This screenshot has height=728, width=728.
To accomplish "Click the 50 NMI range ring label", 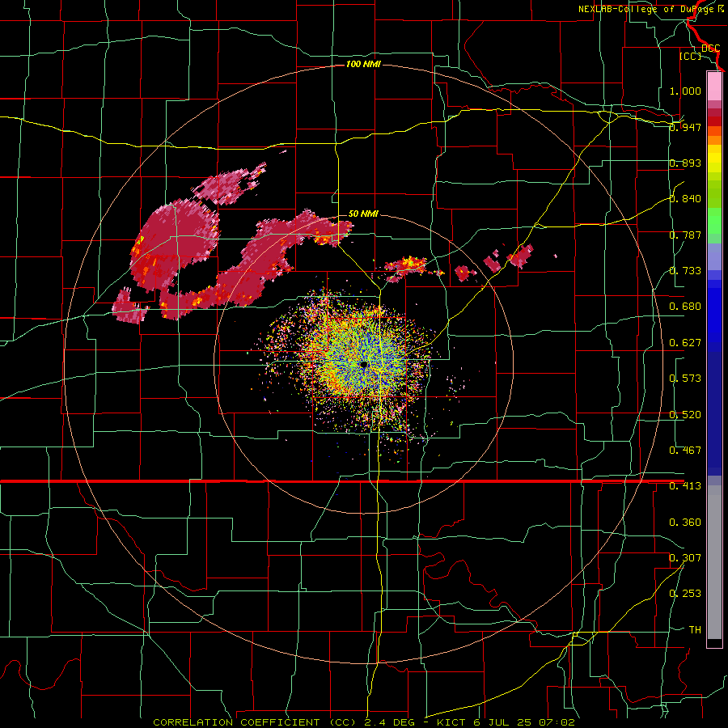I will pyautogui.click(x=363, y=214).
